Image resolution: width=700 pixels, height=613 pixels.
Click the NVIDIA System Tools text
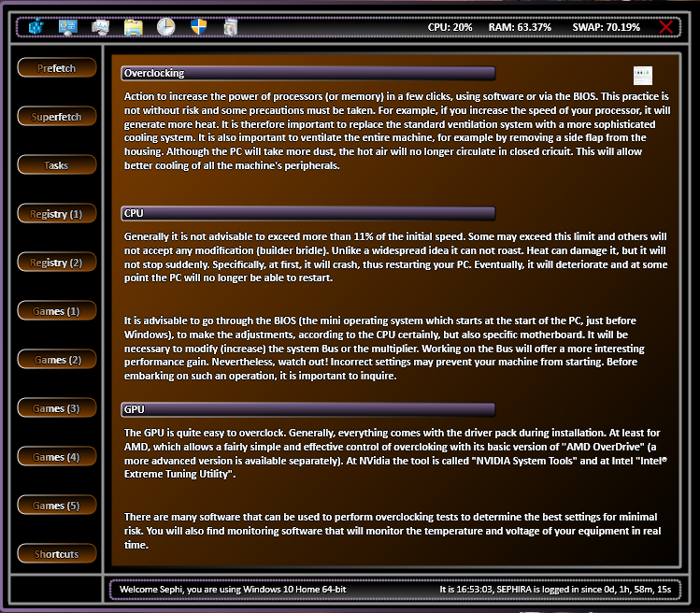click(524, 461)
